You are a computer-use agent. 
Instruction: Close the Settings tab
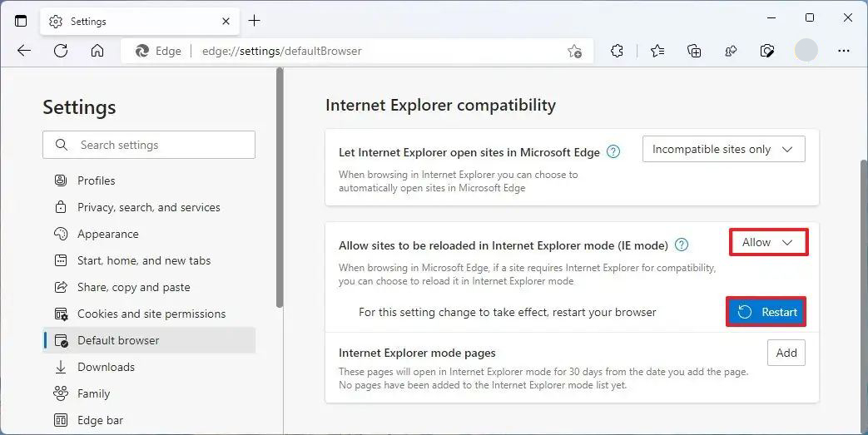226,21
